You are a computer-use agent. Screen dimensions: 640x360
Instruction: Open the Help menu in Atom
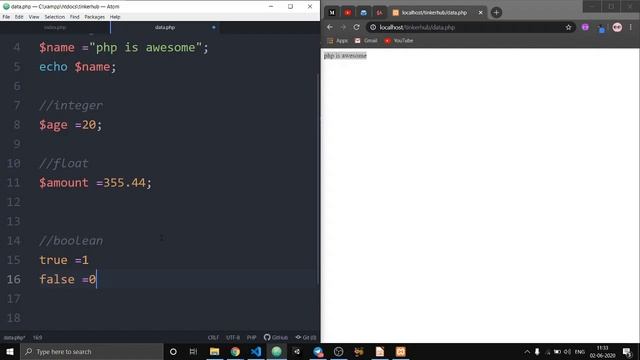click(115, 17)
